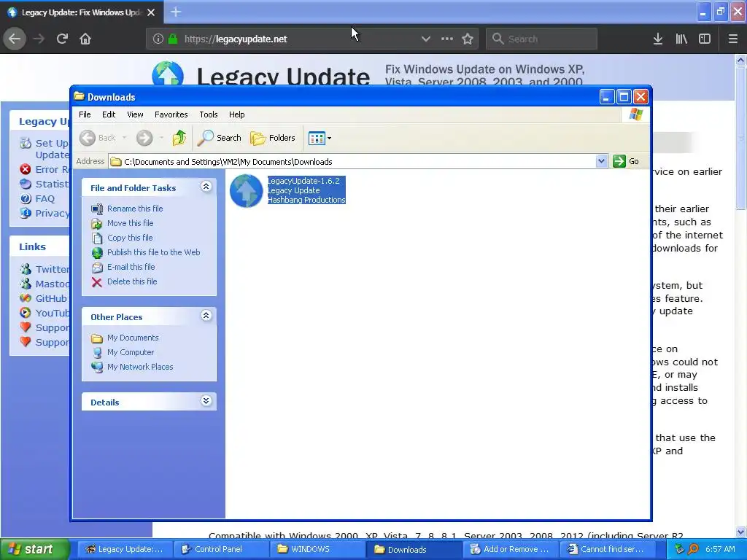747x560 pixels.
Task: Open Tools menu in Downloads window
Action: [x=208, y=114]
